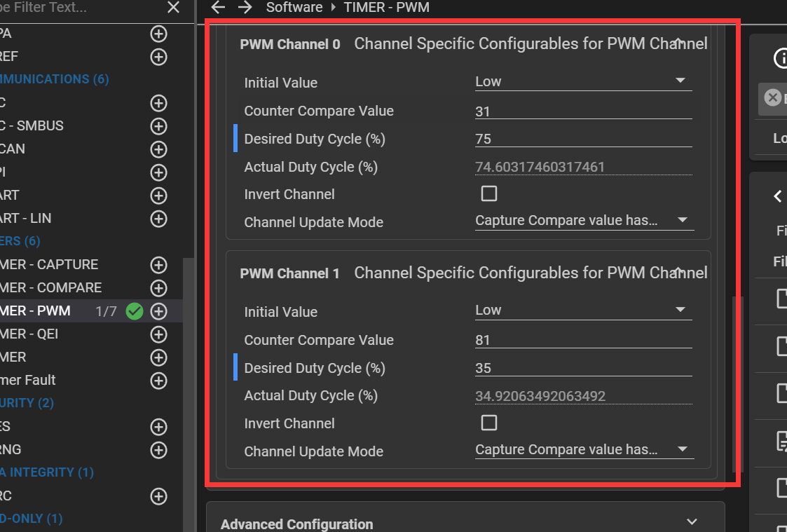Click Counter Compare Value field showing 81

(583, 340)
